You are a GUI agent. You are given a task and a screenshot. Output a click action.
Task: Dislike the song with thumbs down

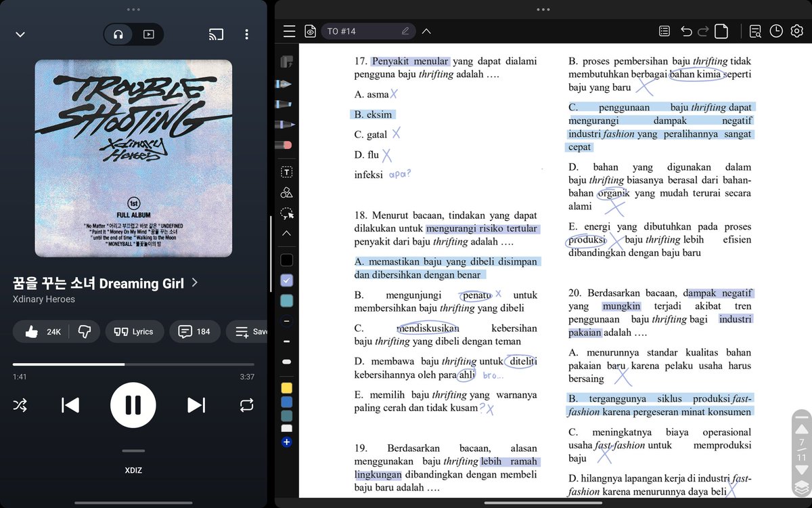(85, 332)
